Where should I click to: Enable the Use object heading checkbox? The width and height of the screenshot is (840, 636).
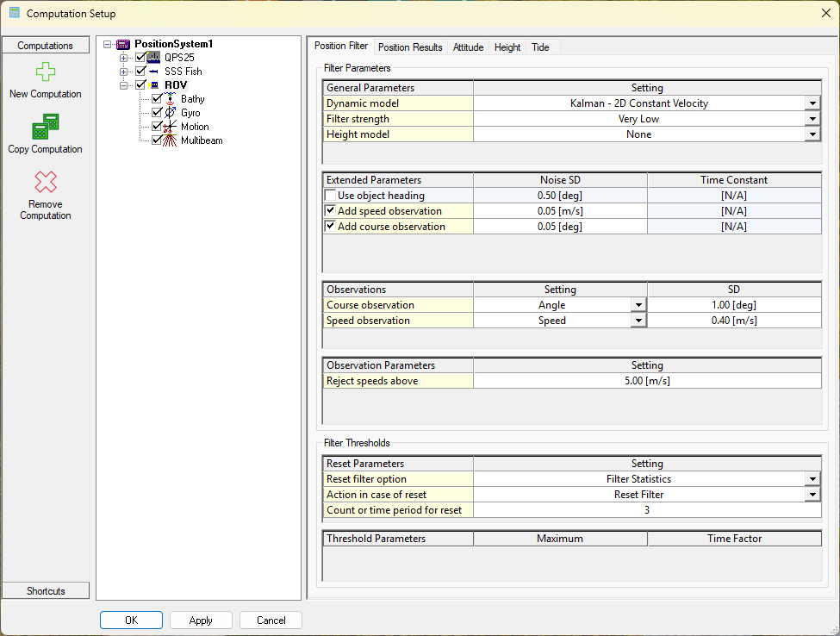pyautogui.click(x=331, y=196)
